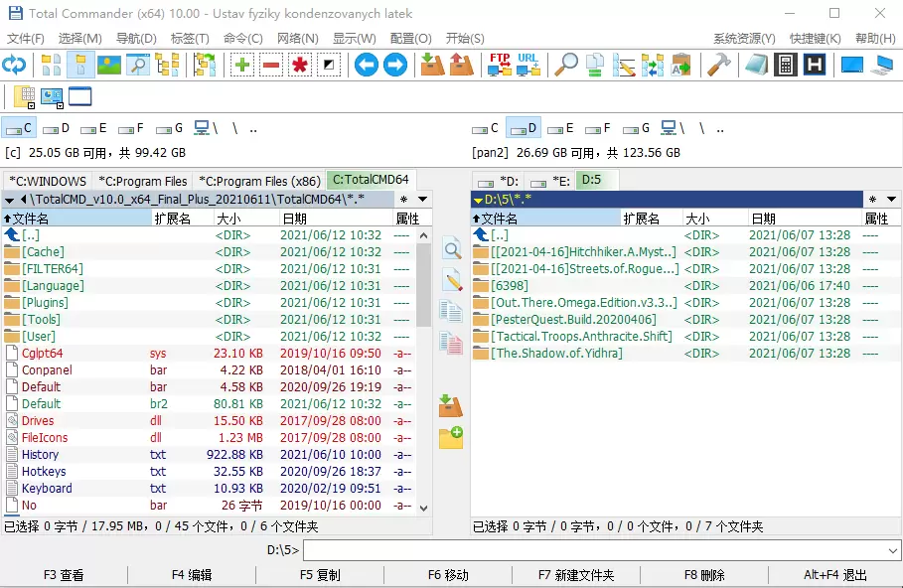The image size is (903, 588).
Task: Launch synchronize directories icon
Action: [x=653, y=65]
